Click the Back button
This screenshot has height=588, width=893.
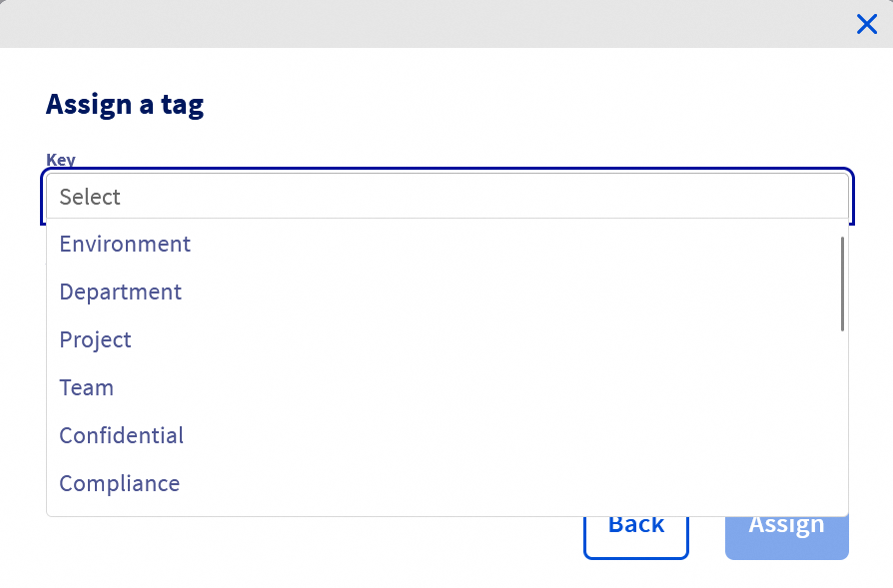(635, 523)
